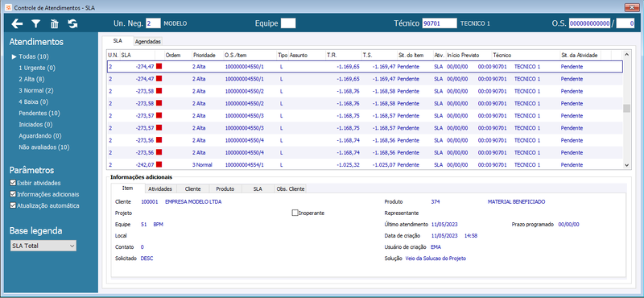
Task: Toggle Atualização automática checkbox
Action: pyautogui.click(x=13, y=205)
